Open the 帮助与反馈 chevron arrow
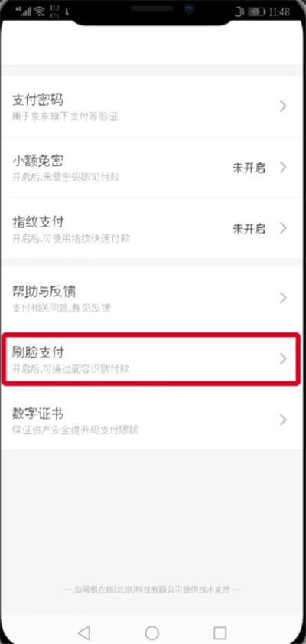The width and height of the screenshot is (306, 644). [x=283, y=297]
